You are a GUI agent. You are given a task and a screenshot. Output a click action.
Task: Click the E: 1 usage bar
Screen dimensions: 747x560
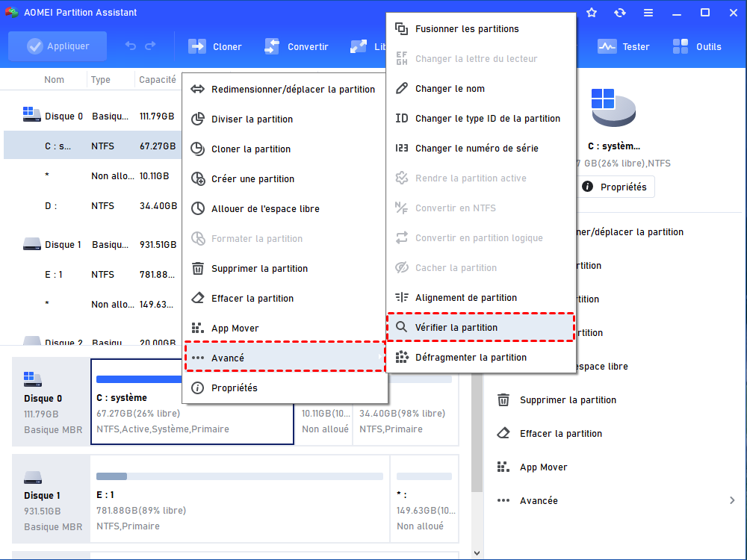(240, 476)
